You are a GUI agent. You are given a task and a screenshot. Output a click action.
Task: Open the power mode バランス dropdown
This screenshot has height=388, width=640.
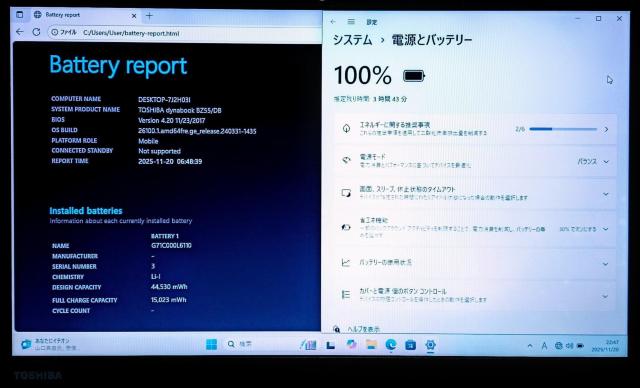(x=593, y=162)
